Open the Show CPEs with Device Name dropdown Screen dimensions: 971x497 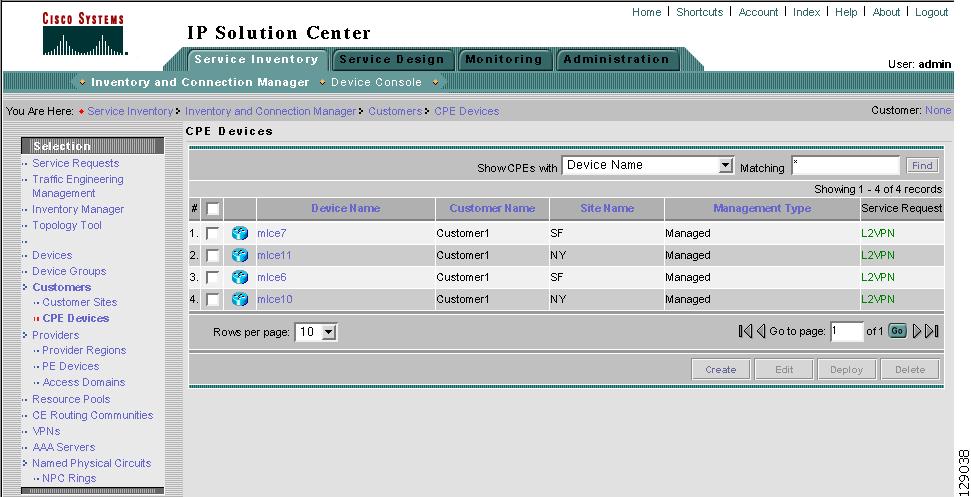click(x=648, y=165)
